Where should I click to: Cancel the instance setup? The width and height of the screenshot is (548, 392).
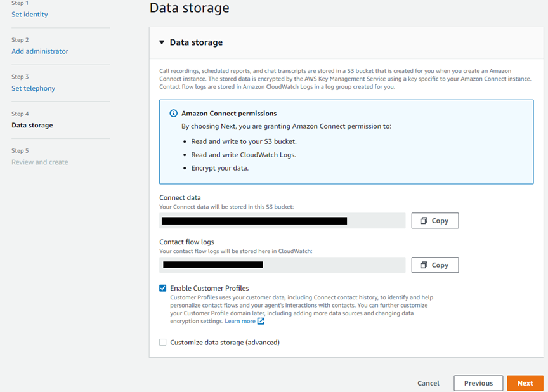[428, 383]
